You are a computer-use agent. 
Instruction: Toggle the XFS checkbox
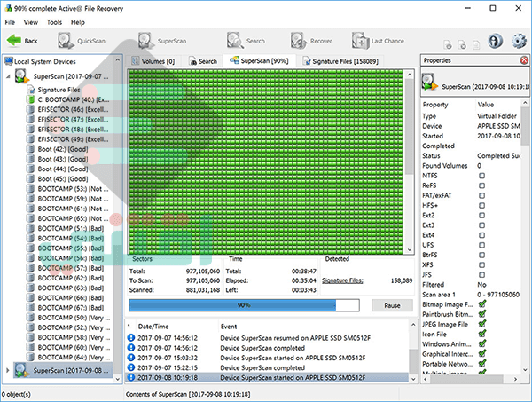481,264
